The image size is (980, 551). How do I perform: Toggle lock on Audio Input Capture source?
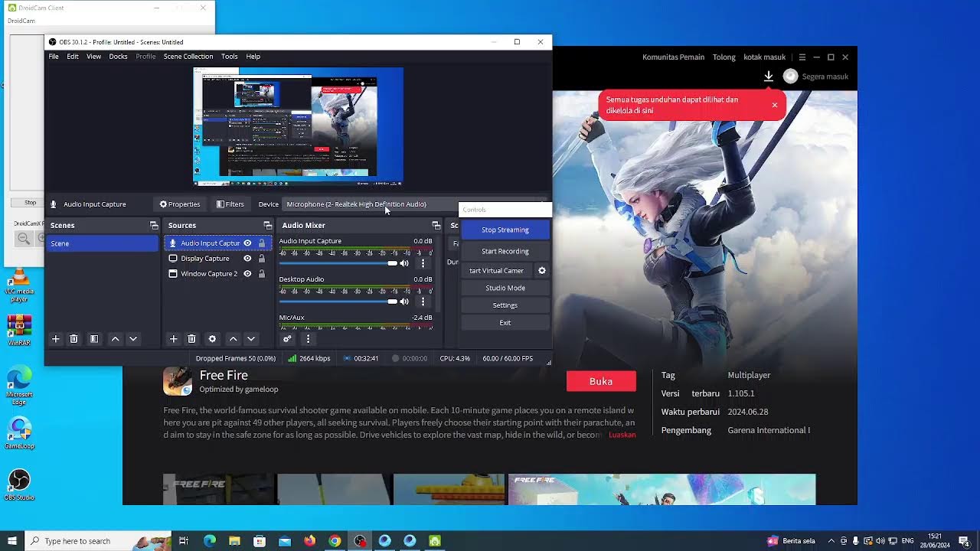pos(262,243)
